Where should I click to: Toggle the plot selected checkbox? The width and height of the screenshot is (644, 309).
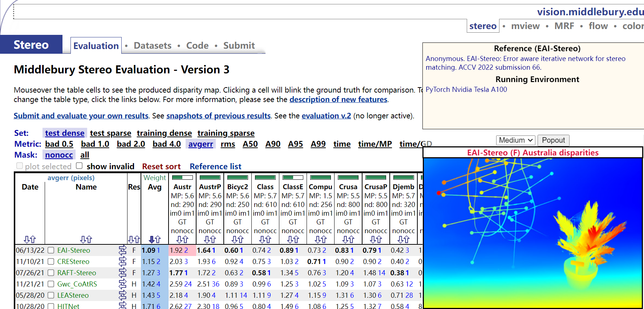click(20, 166)
